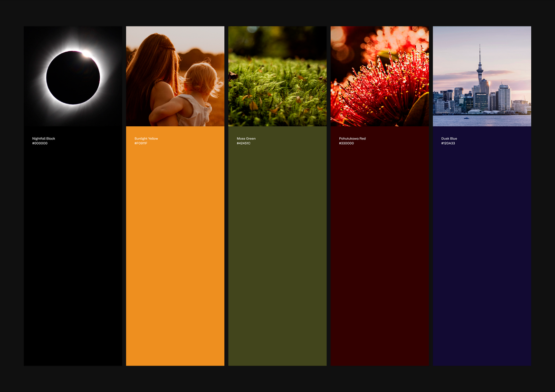Viewport: 555px width, 392px height.
Task: Select the "Pohutukawa Red" name label
Action: [352, 139]
